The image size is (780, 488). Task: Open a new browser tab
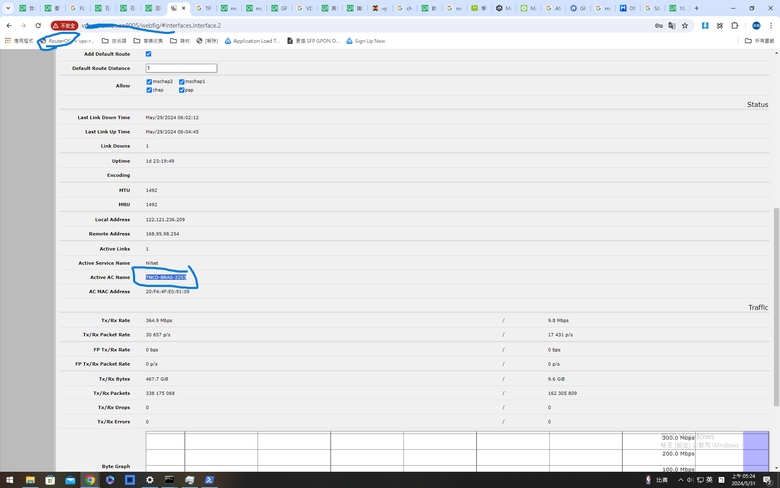(x=696, y=8)
